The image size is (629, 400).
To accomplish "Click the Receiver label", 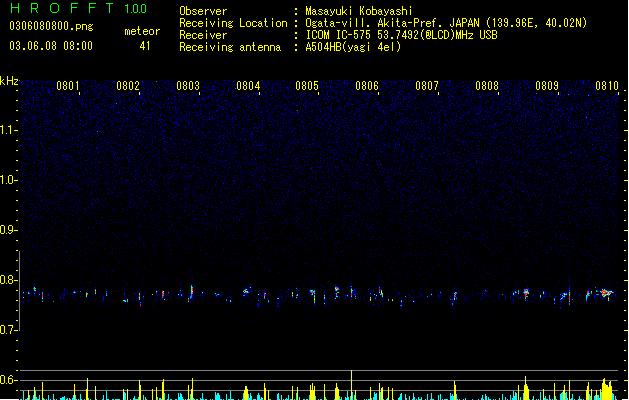I will click(x=203, y=35).
